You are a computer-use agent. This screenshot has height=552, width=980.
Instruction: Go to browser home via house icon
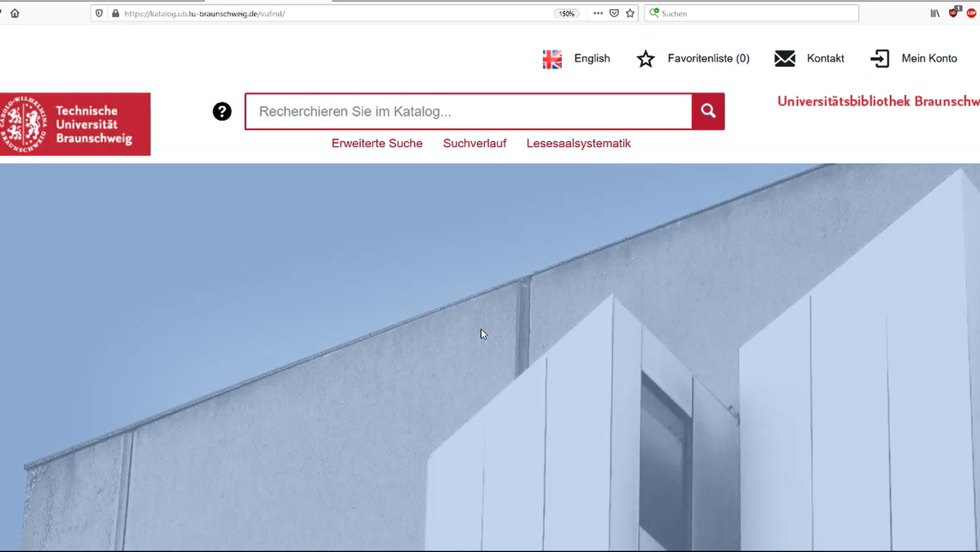click(x=15, y=13)
